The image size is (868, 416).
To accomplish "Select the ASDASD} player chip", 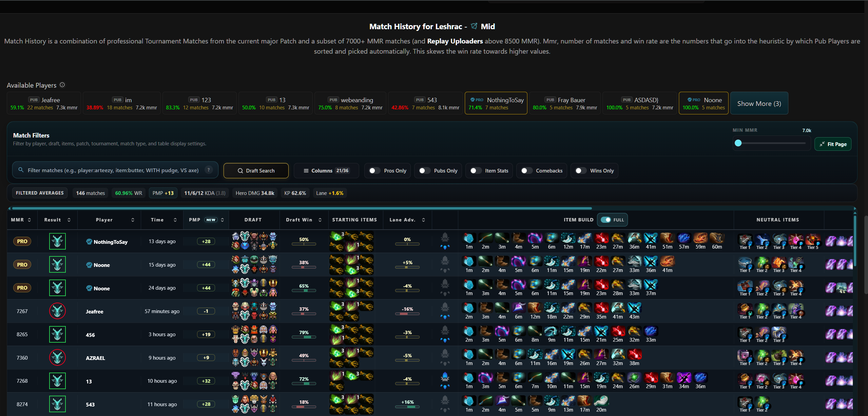I will 640,103.
